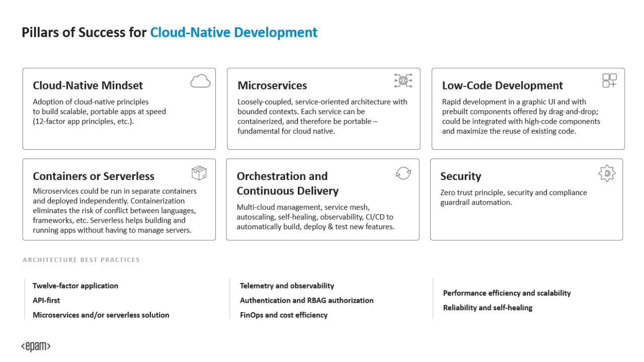Select the Containers or Serverless heading
644x362 pixels.
click(94, 176)
